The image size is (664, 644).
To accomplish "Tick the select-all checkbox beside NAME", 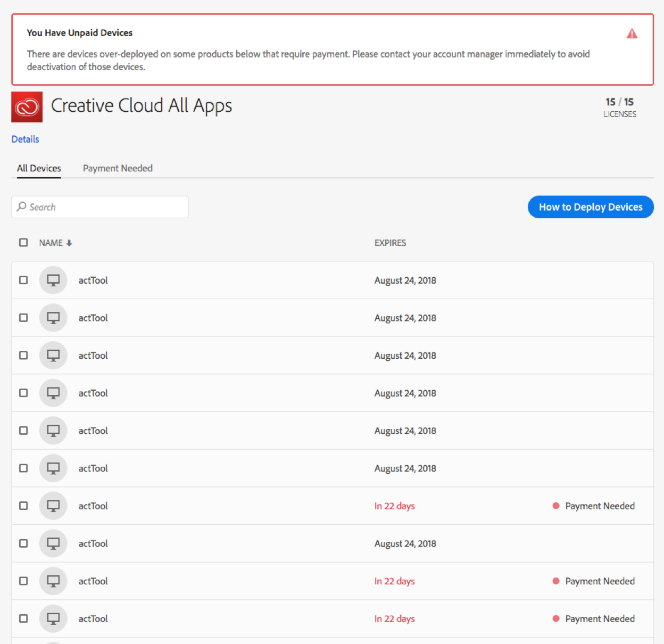I will click(x=23, y=243).
